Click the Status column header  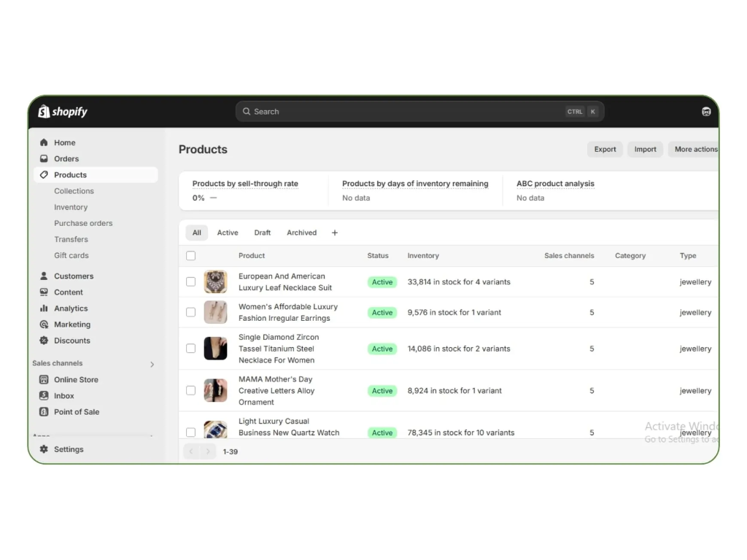coord(378,256)
